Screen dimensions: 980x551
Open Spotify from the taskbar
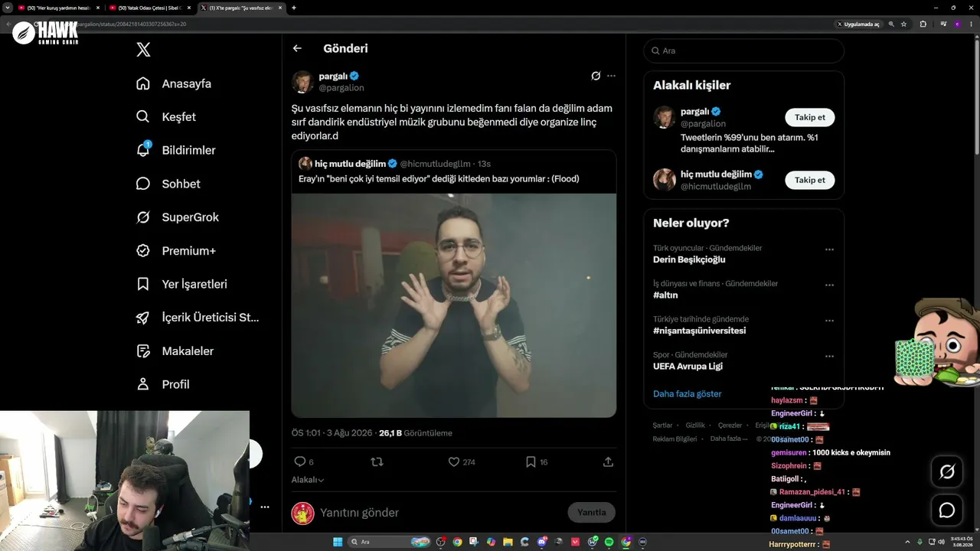[x=609, y=542]
